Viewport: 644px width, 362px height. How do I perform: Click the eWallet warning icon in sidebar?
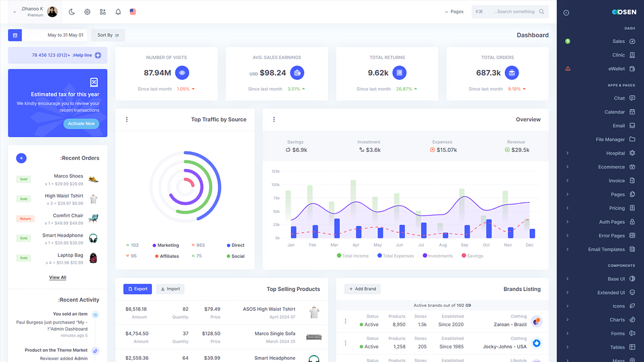click(x=568, y=68)
